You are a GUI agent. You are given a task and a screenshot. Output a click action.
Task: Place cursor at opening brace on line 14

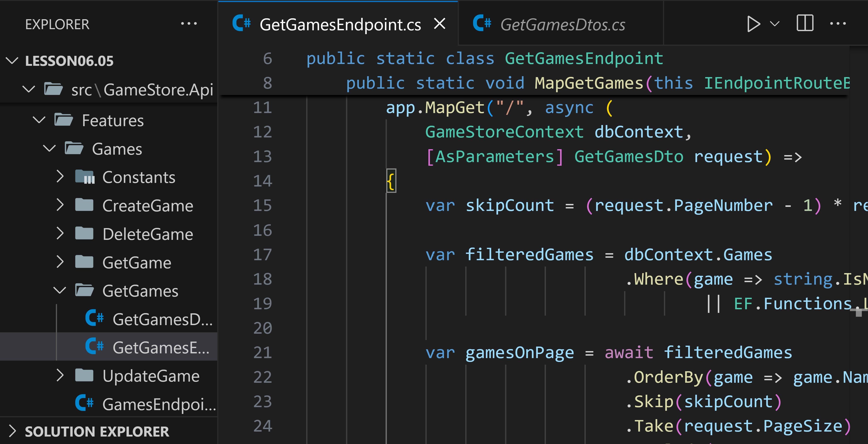coord(391,181)
